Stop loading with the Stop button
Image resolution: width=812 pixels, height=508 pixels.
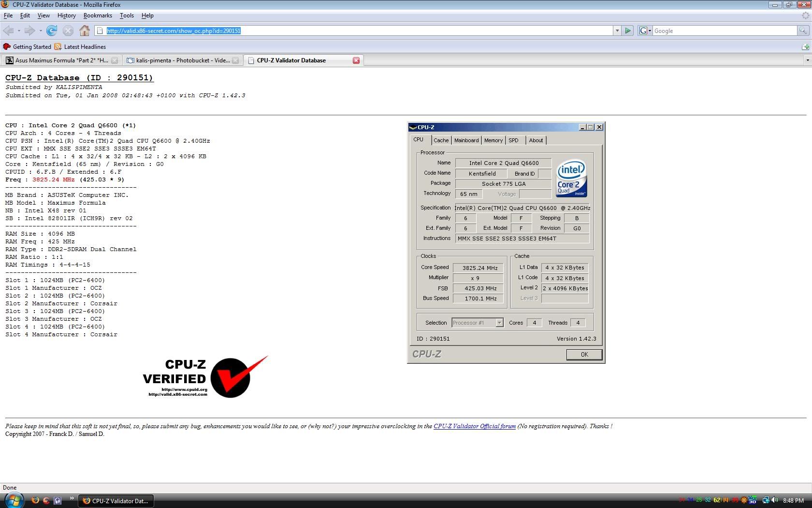68,30
